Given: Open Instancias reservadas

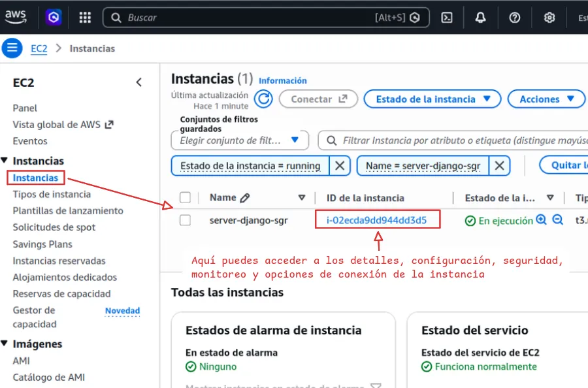Looking at the screenshot, I should (59, 261).
